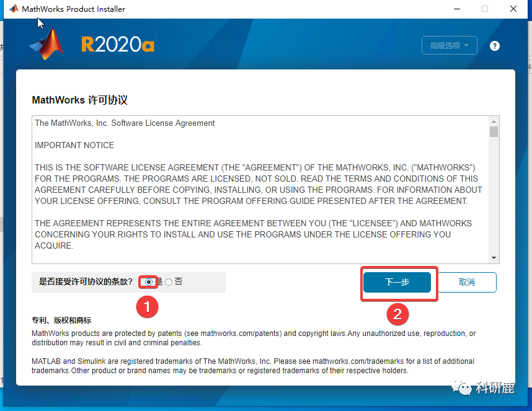
Task: Click the license scrollbar down arrow
Action: [494, 258]
